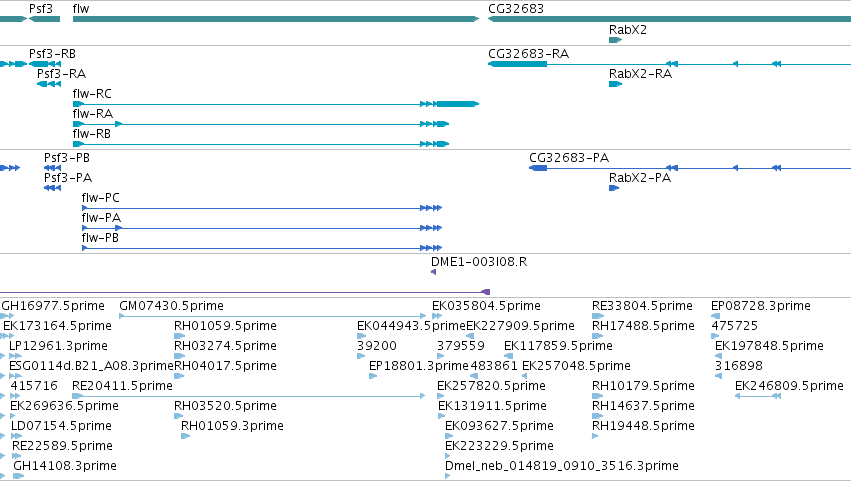Click the RabX2 gene glyph

click(615, 40)
